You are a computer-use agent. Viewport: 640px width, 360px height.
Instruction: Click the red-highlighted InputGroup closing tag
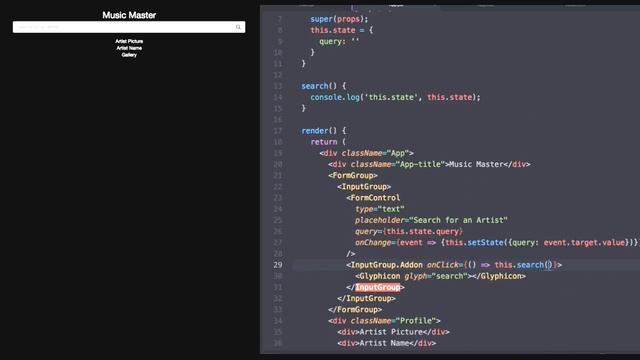point(378,287)
